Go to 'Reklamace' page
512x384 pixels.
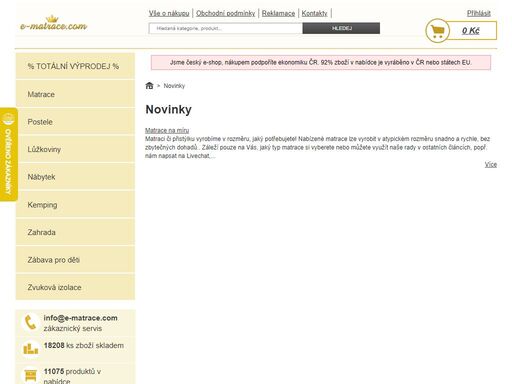click(x=278, y=13)
